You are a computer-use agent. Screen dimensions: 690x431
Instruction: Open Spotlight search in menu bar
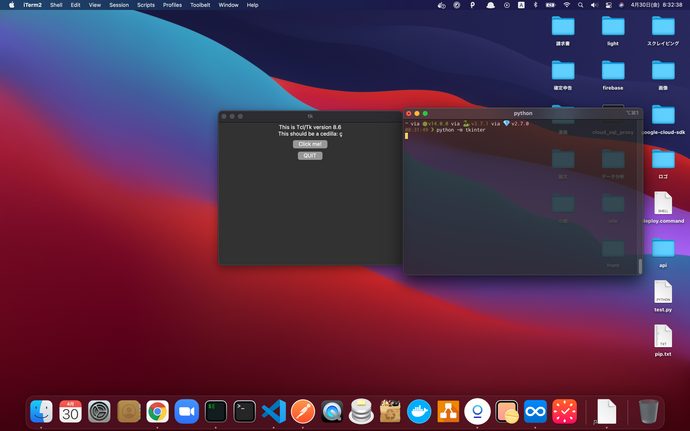[580, 5]
